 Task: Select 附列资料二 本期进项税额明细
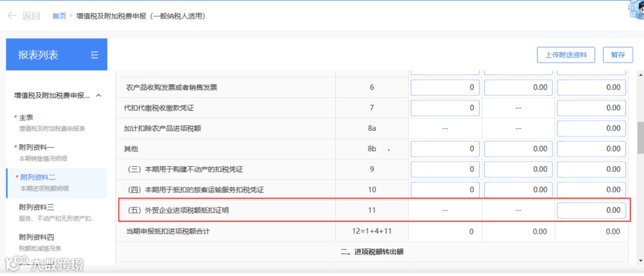(x=57, y=183)
